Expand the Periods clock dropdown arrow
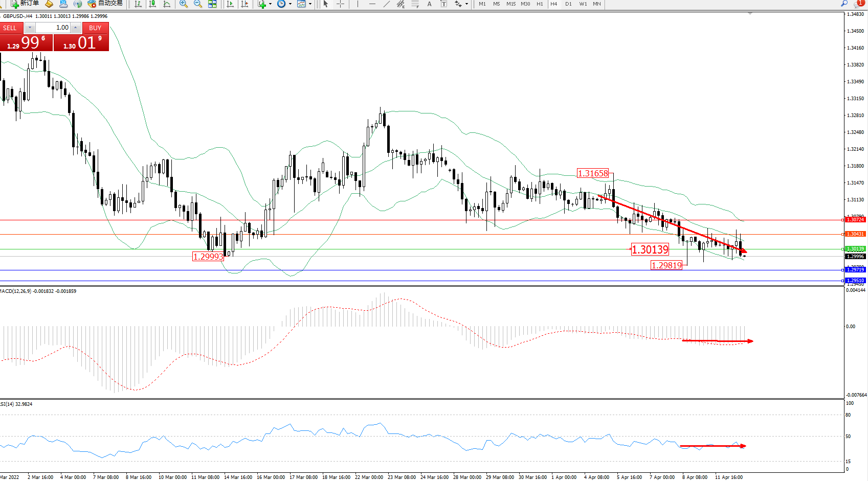 coord(290,4)
